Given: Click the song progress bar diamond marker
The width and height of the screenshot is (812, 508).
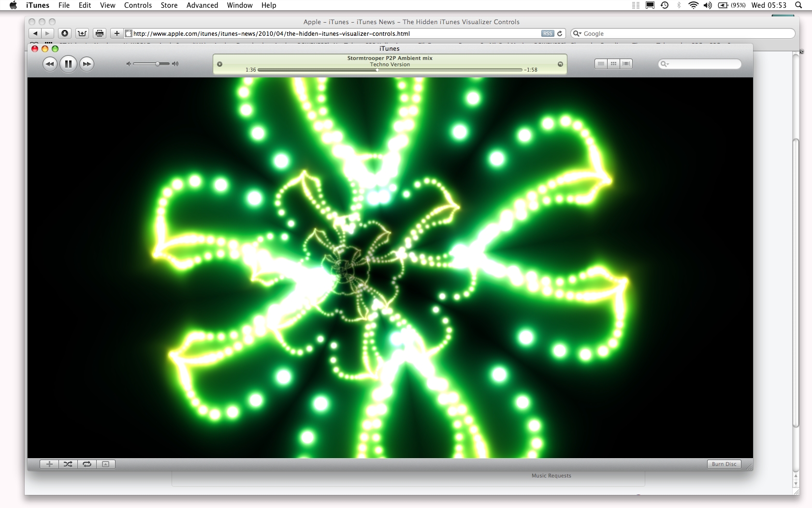Looking at the screenshot, I should 377,70.
